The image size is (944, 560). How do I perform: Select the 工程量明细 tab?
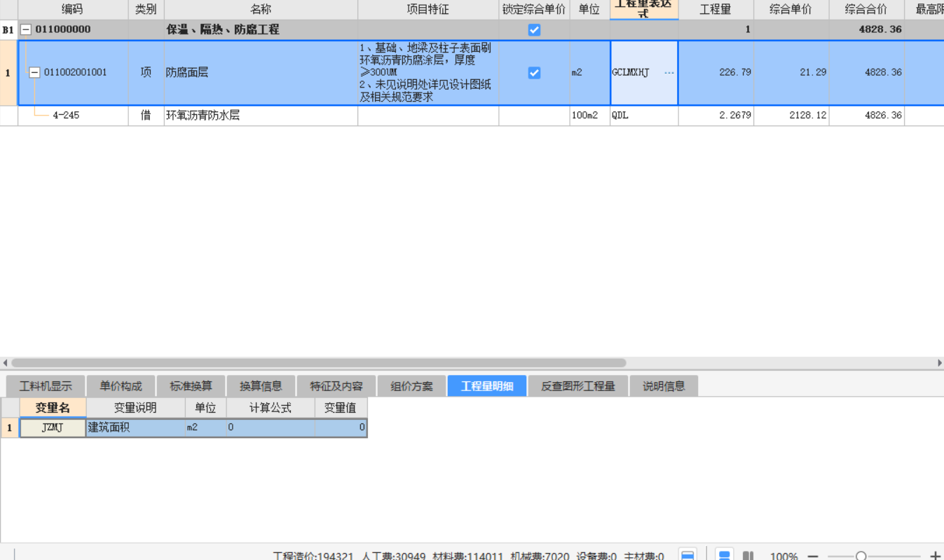[x=487, y=386]
